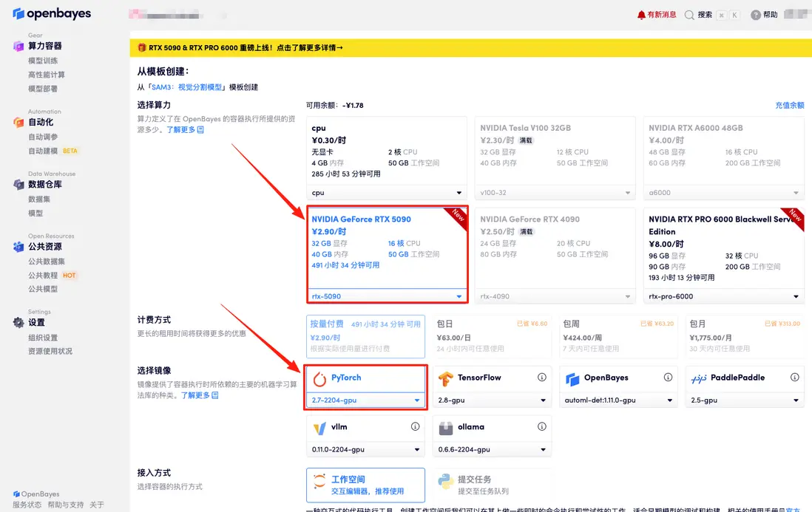Viewport: 812px width, 512px height.
Task: Open automl-det:1.11.0-gpu version dropdown
Action: pyautogui.click(x=618, y=400)
